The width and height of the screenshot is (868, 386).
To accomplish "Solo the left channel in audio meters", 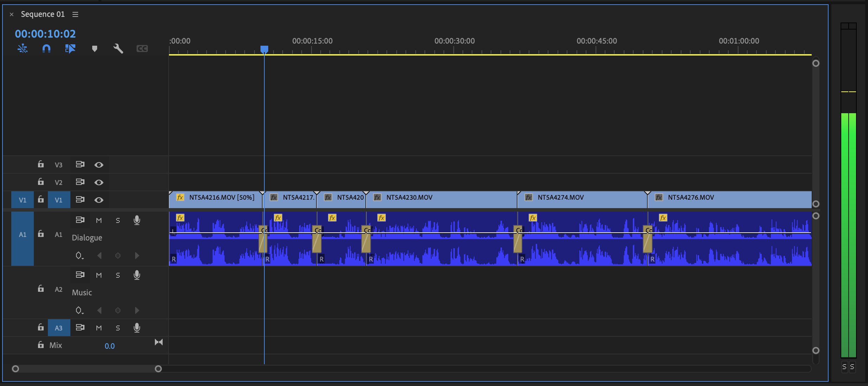I will click(844, 367).
